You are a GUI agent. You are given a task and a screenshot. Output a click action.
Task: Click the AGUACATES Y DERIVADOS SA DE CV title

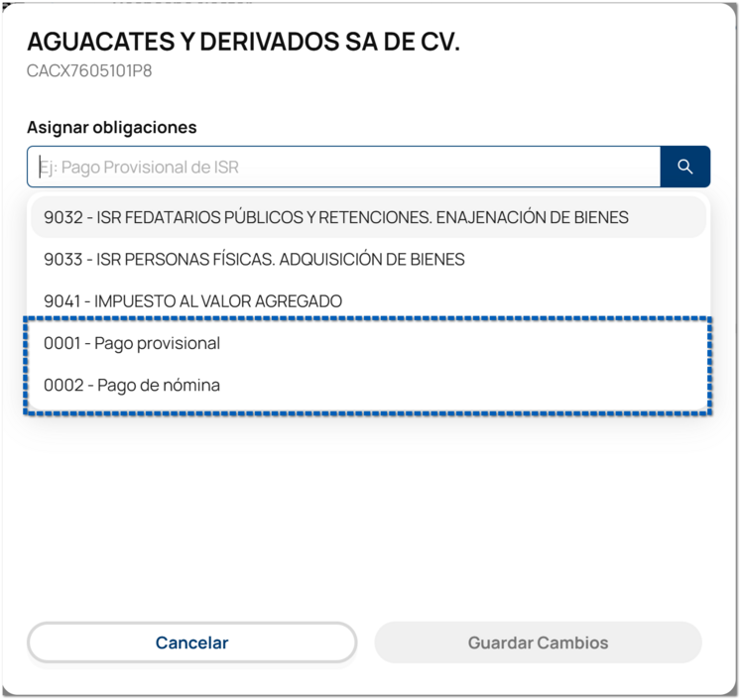click(x=243, y=42)
